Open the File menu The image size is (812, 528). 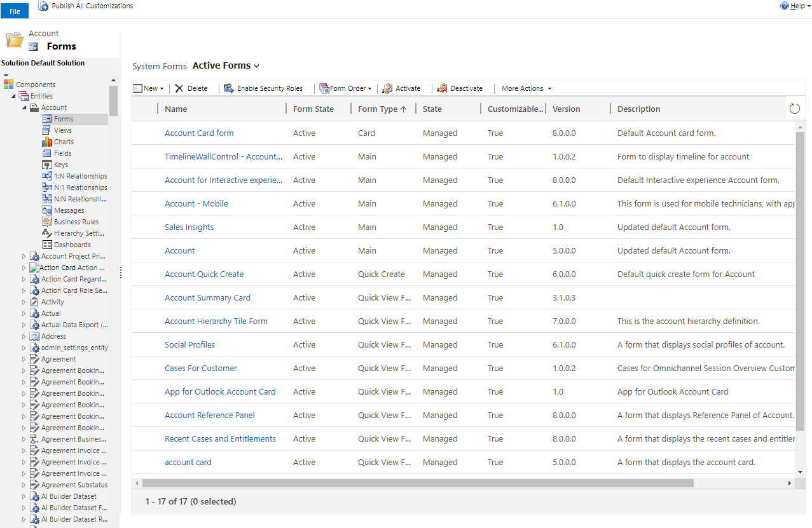pyautogui.click(x=14, y=10)
